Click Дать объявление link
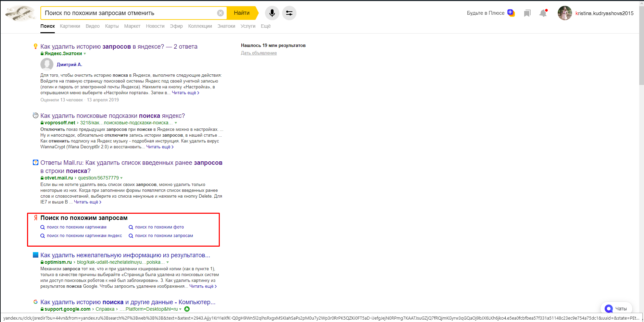The width and height of the screenshot is (644, 322). (x=259, y=53)
